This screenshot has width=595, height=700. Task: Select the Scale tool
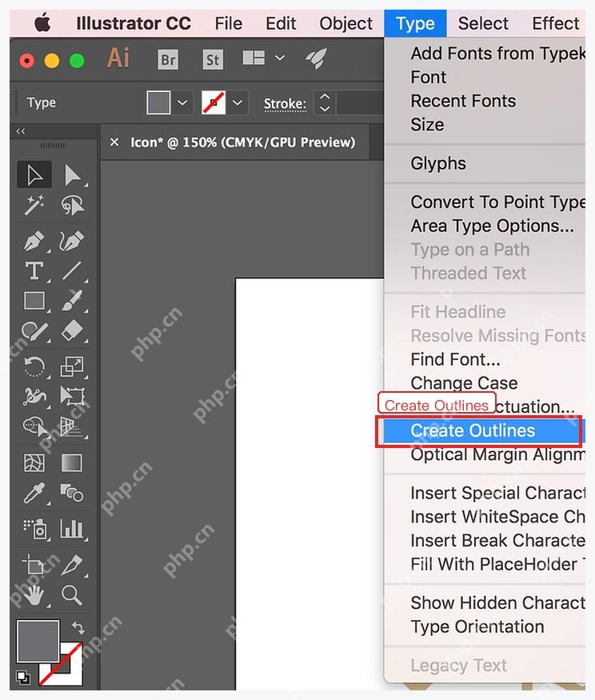pos(72,367)
